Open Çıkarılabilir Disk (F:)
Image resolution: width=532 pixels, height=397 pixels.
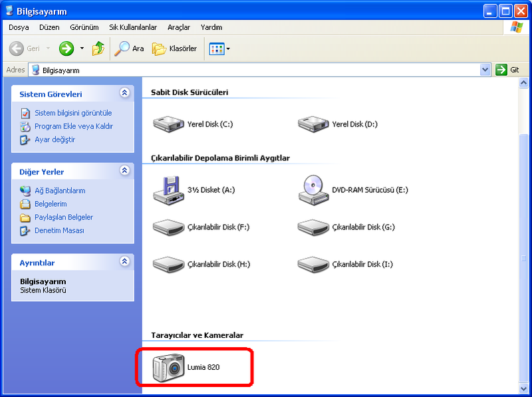[x=169, y=227]
